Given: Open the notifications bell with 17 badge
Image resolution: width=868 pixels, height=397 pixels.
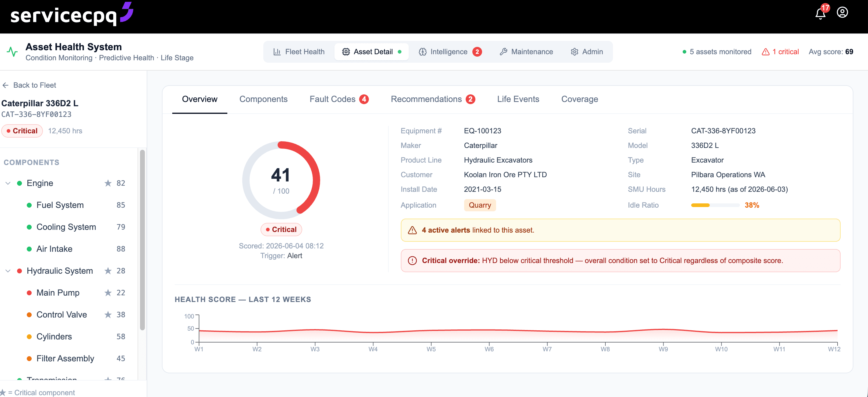Looking at the screenshot, I should tap(821, 13).
